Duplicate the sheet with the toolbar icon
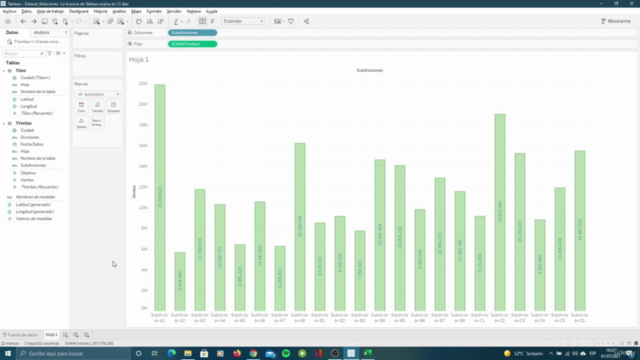 [x=110, y=21]
